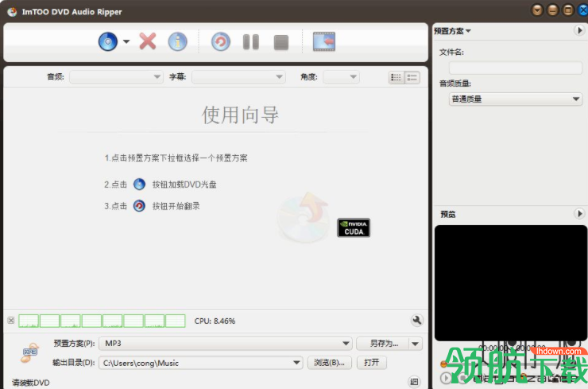Open the 预置方案 panel menu
Image resolution: width=588 pixels, height=389 pixels.
pos(452,31)
